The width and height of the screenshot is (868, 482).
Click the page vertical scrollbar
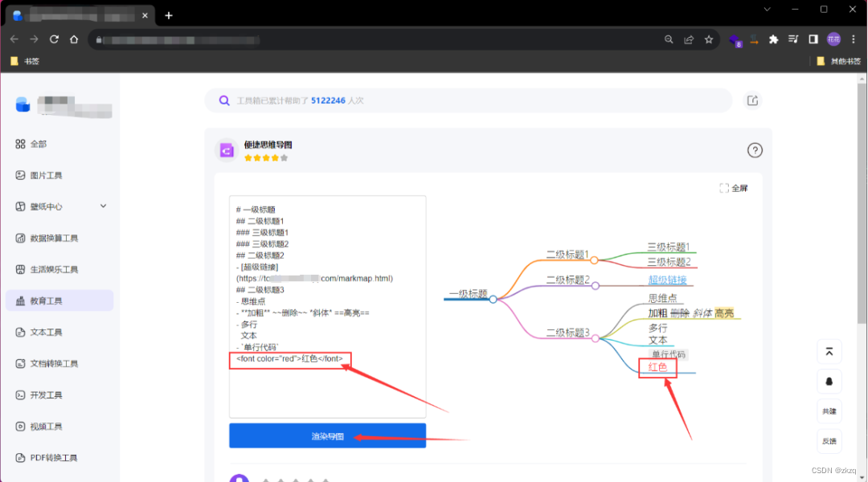(x=862, y=205)
